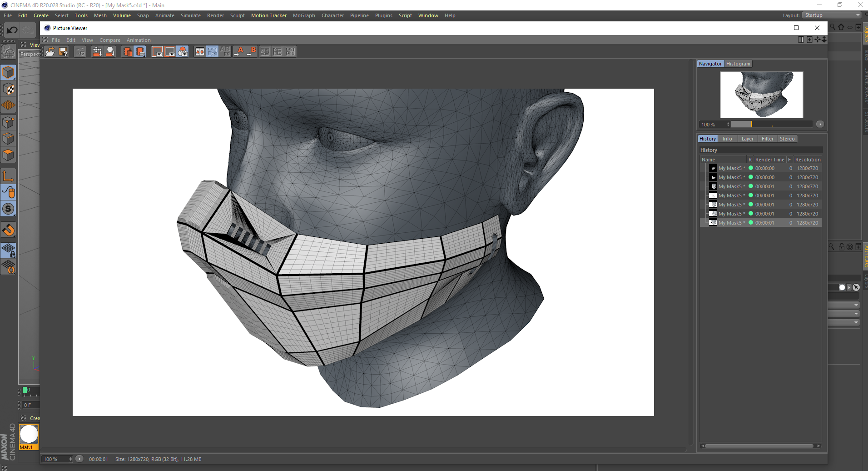Toggle the Viewport Solo S button
Image resolution: width=868 pixels, height=471 pixels.
8,209
